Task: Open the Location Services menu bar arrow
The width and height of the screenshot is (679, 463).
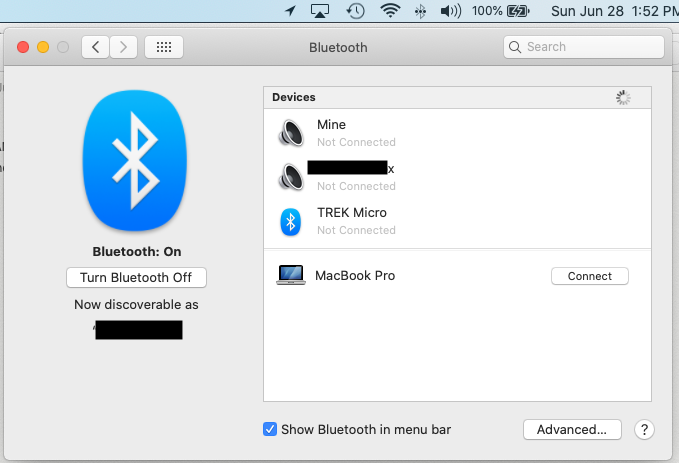Action: click(290, 10)
